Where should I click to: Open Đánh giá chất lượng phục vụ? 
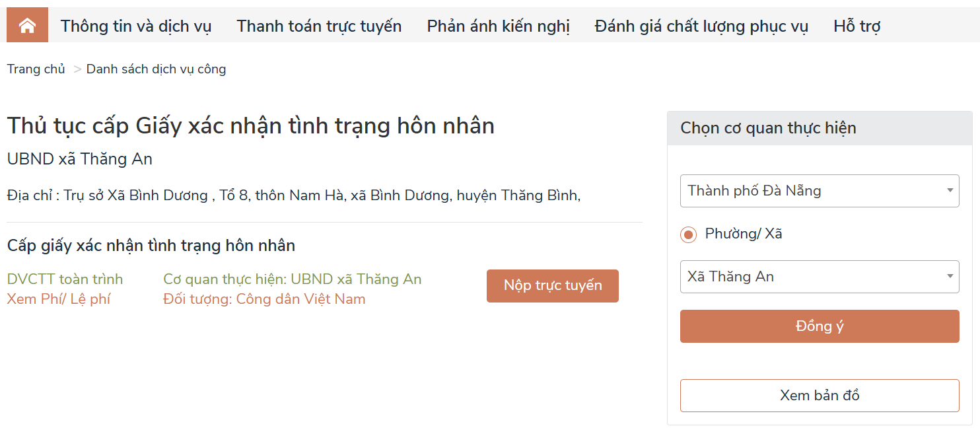pos(701,26)
